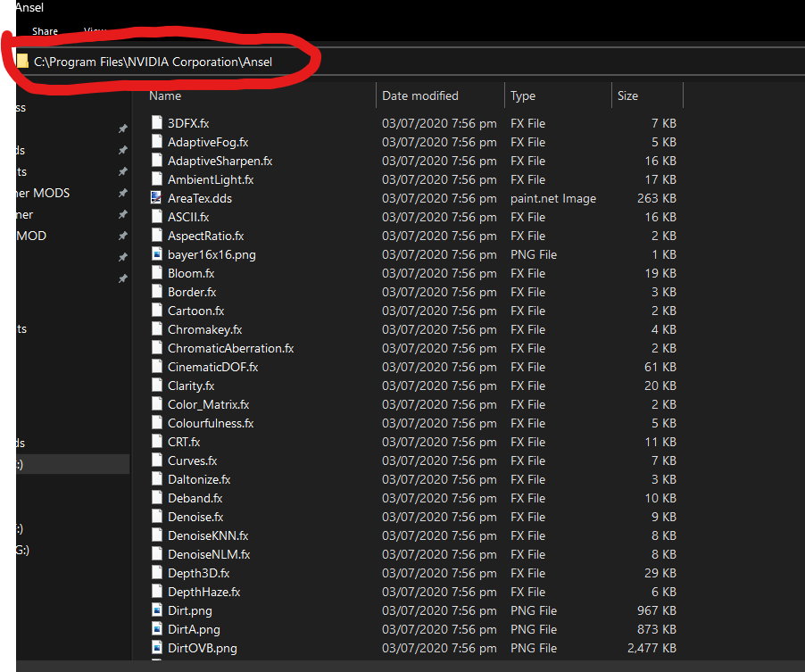
Task: Select the file Curves.fx
Action: pos(193,460)
